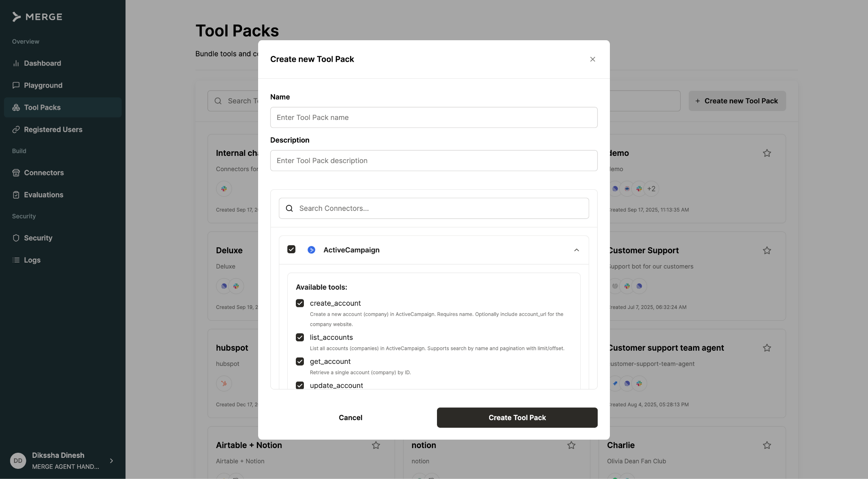Uncheck the ActiveCampaign connector checkbox
This screenshot has width=868, height=479.
[291, 249]
